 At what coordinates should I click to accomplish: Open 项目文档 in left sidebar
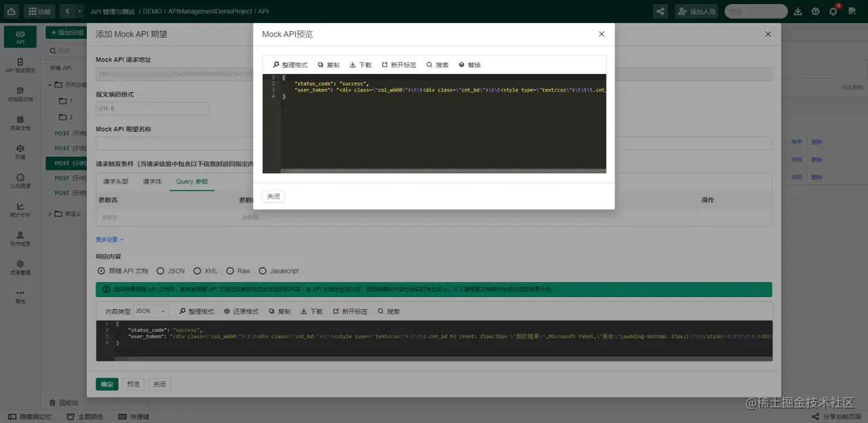tap(20, 123)
